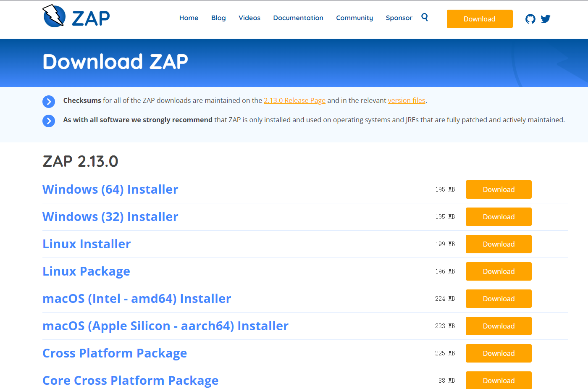Click the arrow bullet beside the patching recommendation
The image size is (588, 389).
(49, 121)
